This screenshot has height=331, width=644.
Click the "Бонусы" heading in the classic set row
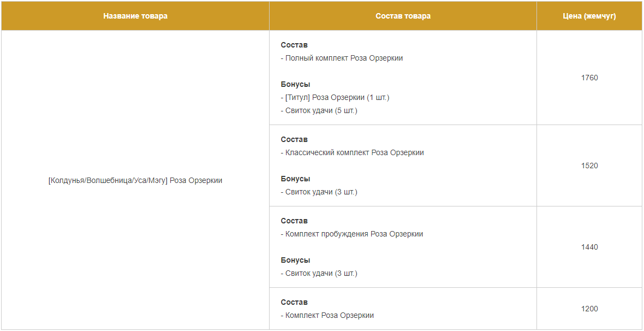pyautogui.click(x=295, y=179)
